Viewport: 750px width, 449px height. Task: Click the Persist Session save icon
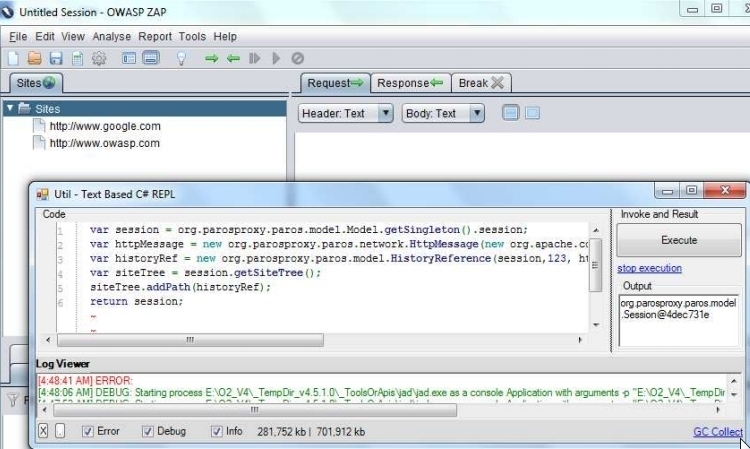pos(56,59)
